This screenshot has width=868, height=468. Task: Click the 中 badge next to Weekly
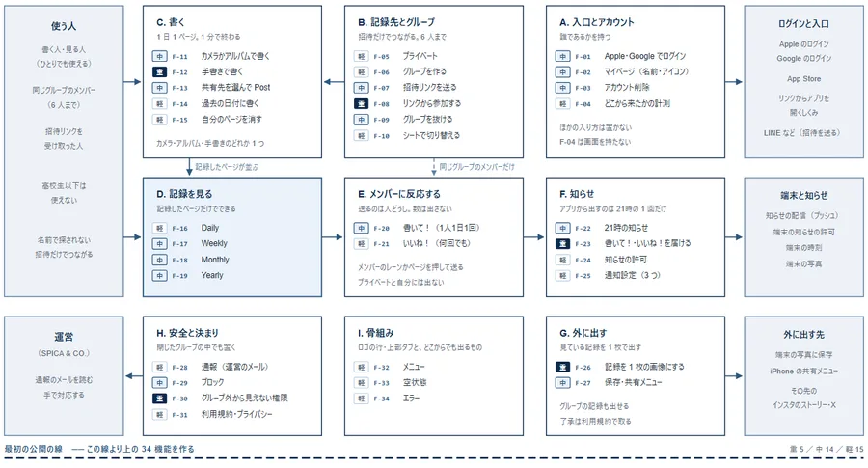click(159, 244)
